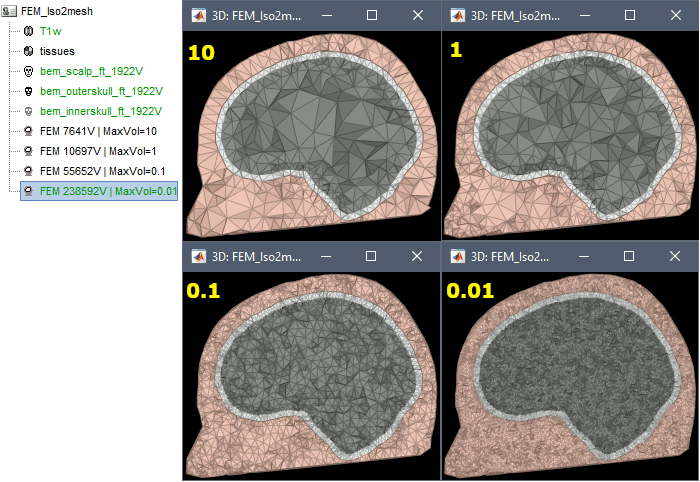Click the skull icon beside bem_outerskull_ft_1922V
The width and height of the screenshot is (700, 482).
tap(28, 91)
